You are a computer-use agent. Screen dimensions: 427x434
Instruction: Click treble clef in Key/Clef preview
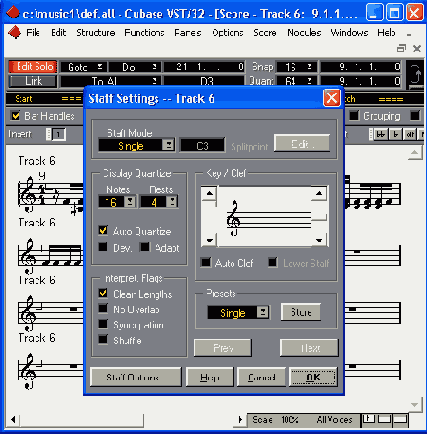click(x=233, y=218)
